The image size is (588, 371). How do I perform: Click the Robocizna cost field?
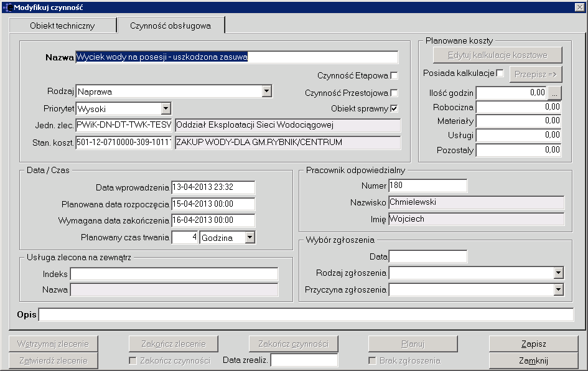point(519,107)
